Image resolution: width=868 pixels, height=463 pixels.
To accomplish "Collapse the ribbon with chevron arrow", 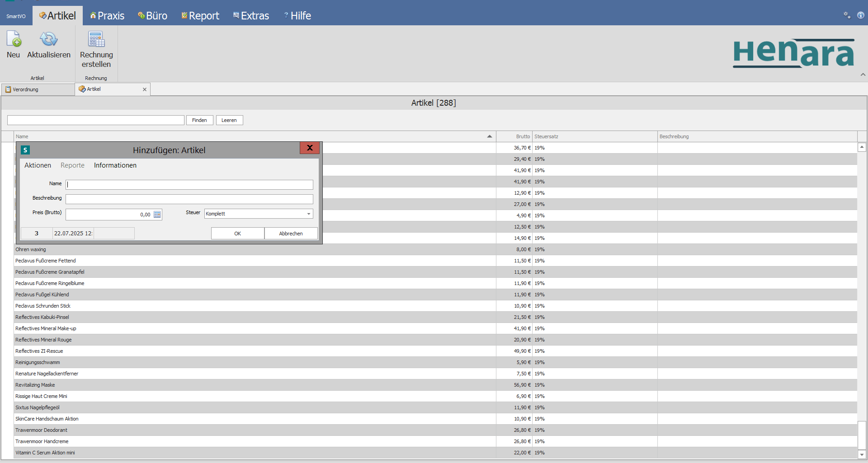I will point(863,75).
